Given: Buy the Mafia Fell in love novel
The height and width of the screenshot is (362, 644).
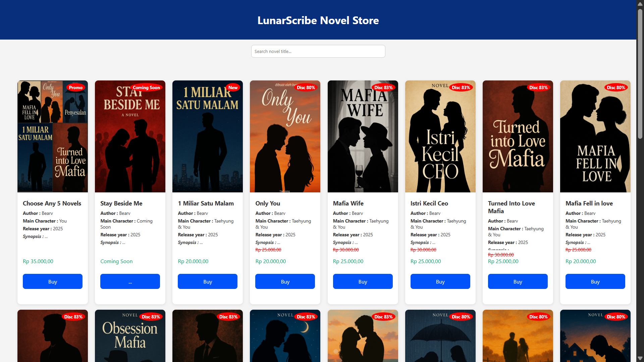Looking at the screenshot, I should click(x=595, y=282).
